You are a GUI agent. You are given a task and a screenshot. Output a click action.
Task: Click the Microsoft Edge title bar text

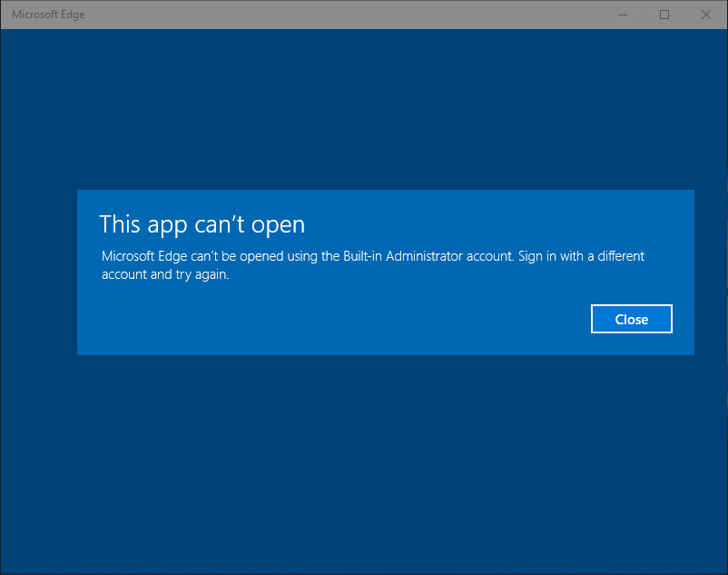(x=48, y=15)
